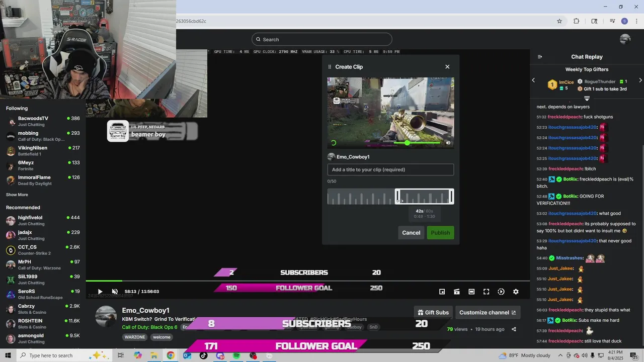Play the VOD video

[x=100, y=292]
